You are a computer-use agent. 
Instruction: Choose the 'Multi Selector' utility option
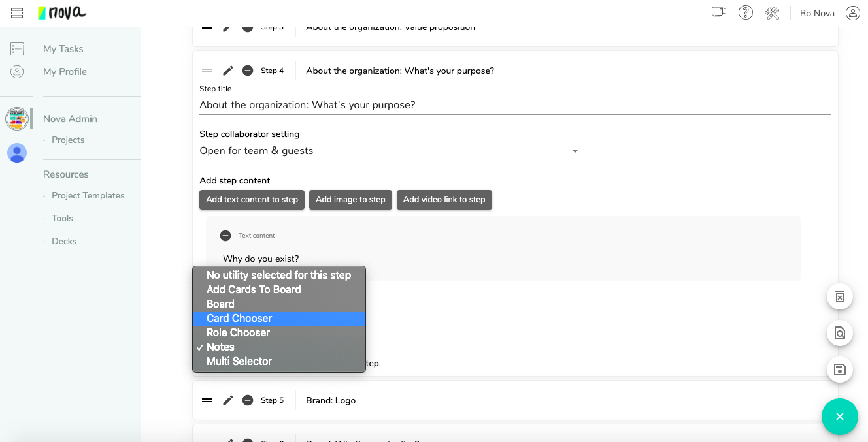[279, 362]
